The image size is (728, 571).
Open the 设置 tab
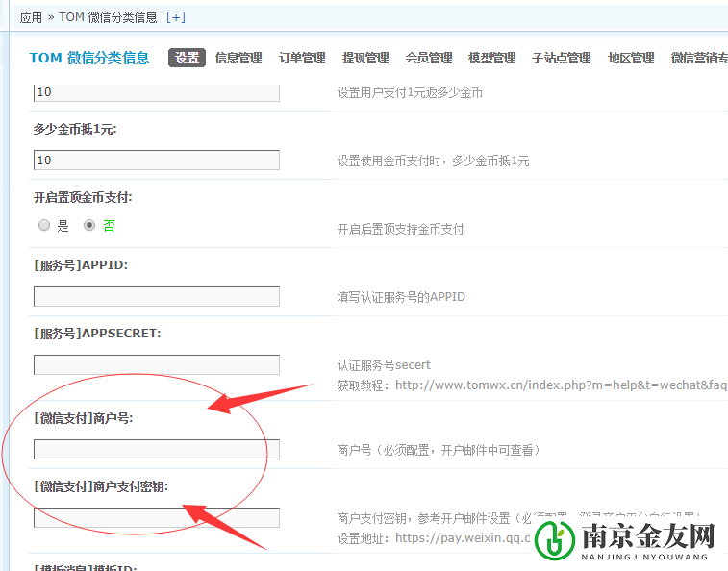(187, 58)
